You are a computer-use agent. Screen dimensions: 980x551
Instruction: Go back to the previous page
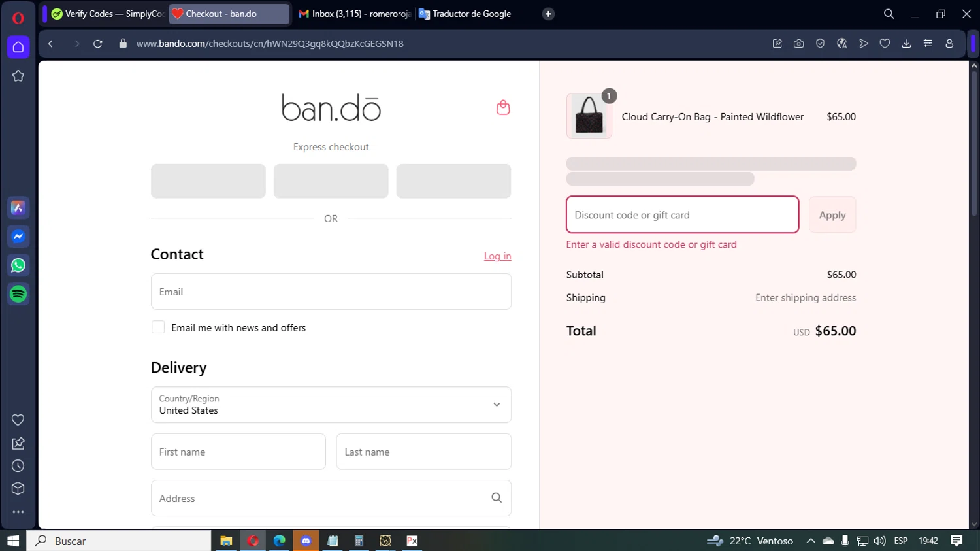point(50,44)
